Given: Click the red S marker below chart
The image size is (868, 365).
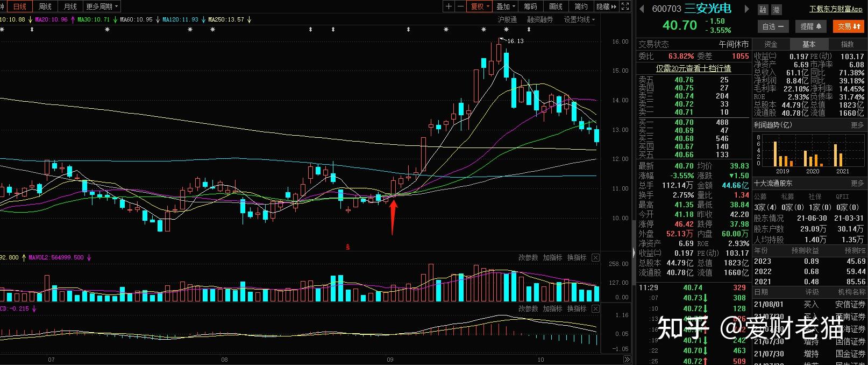Looking at the screenshot, I should [x=348, y=247].
